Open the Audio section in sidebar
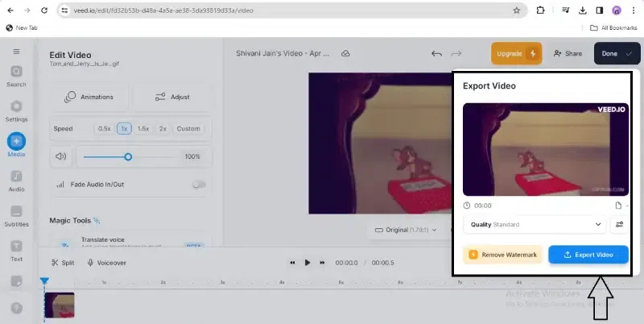The height and width of the screenshot is (324, 644). pyautogui.click(x=16, y=181)
